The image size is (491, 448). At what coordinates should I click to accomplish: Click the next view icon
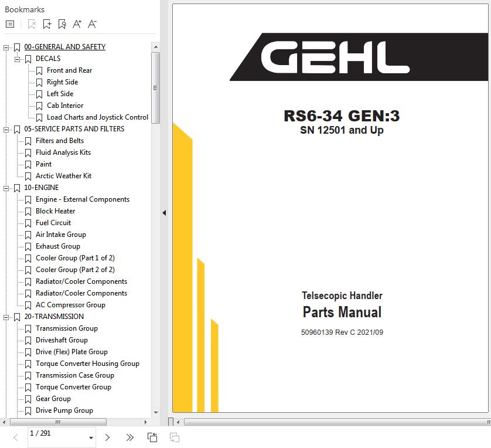click(175, 437)
